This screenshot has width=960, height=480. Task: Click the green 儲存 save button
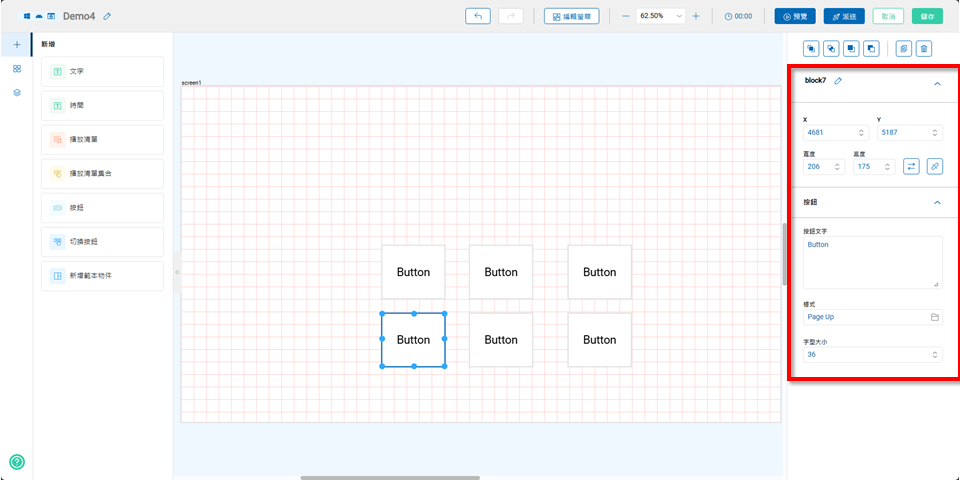927,16
